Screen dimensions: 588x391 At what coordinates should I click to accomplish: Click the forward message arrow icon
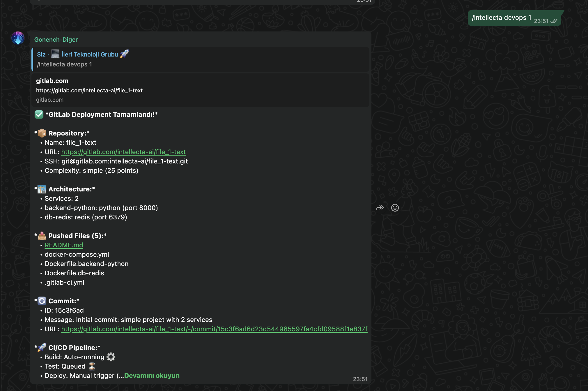380,208
